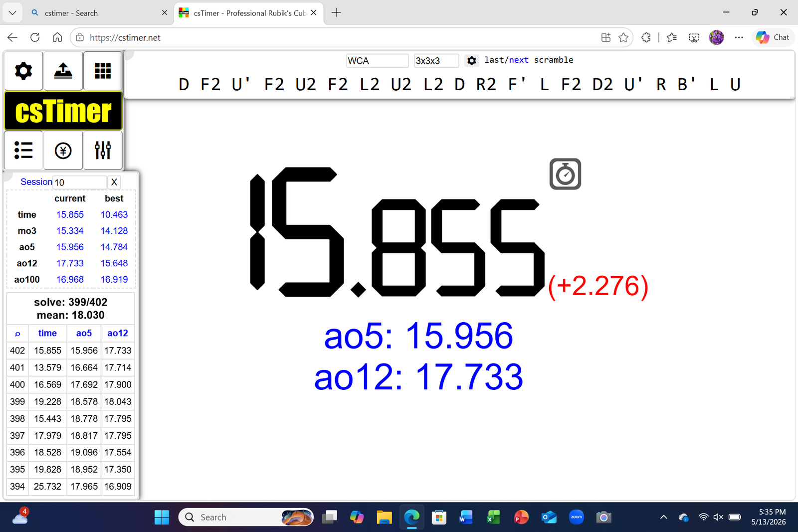798x532 pixels.
Task: Click solve 399 ao5 value 18.578
Action: click(x=84, y=401)
